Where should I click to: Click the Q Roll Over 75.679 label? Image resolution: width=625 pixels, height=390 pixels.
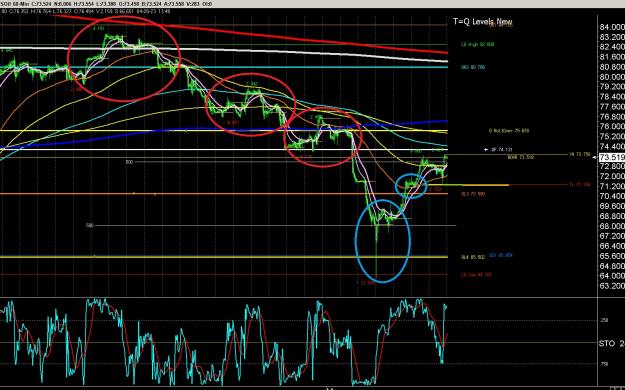[x=509, y=130]
